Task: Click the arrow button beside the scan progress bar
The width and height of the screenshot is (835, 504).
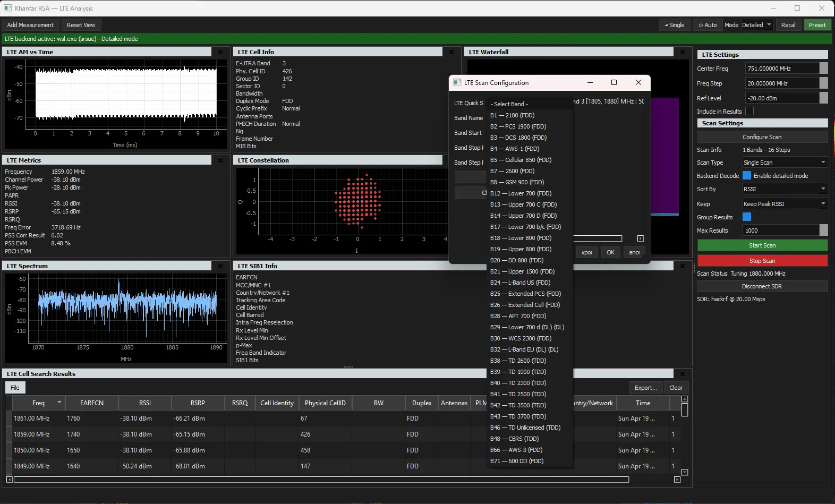Action: click(641, 238)
